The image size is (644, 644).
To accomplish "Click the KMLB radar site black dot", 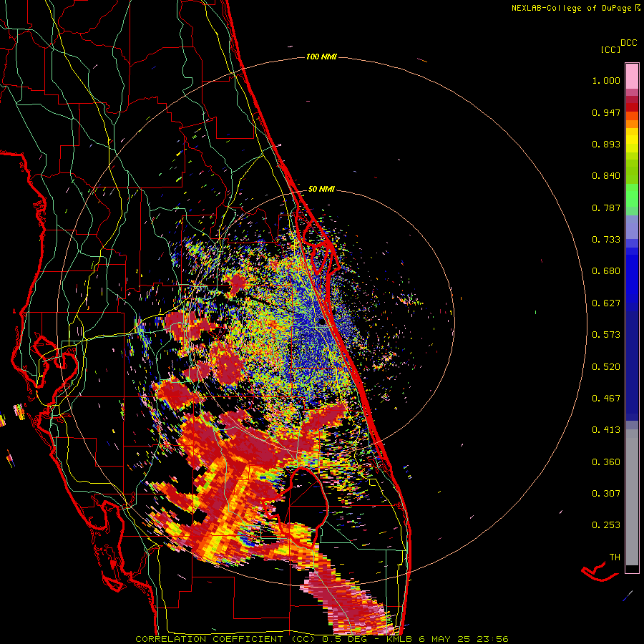I will point(321,323).
